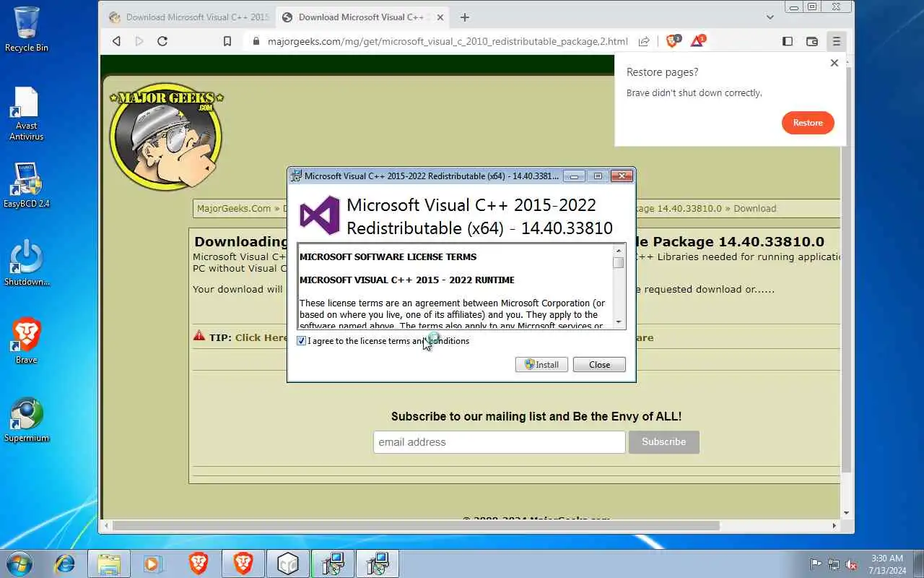
Task: Open the MajorGeeks.Com breadcrumb link
Action: (x=234, y=208)
